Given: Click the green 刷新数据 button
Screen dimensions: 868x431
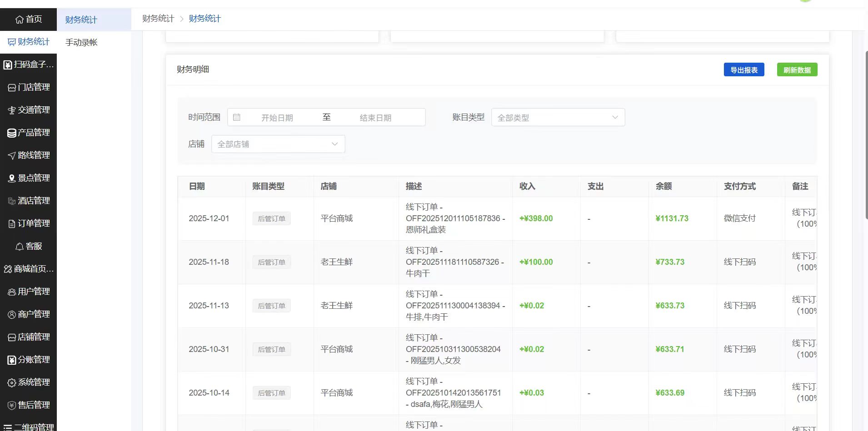Looking at the screenshot, I should click(797, 70).
